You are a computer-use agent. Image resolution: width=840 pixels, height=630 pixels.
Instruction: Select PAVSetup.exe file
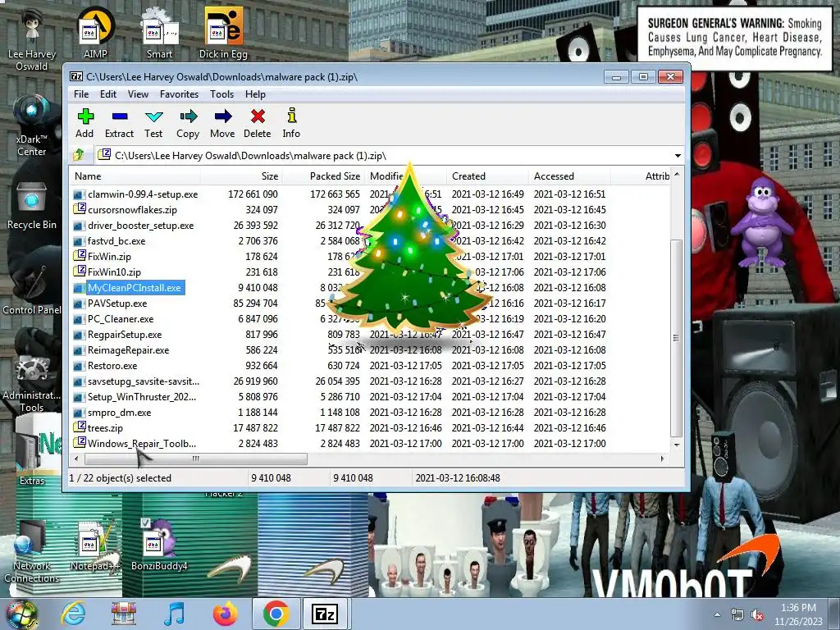117,304
